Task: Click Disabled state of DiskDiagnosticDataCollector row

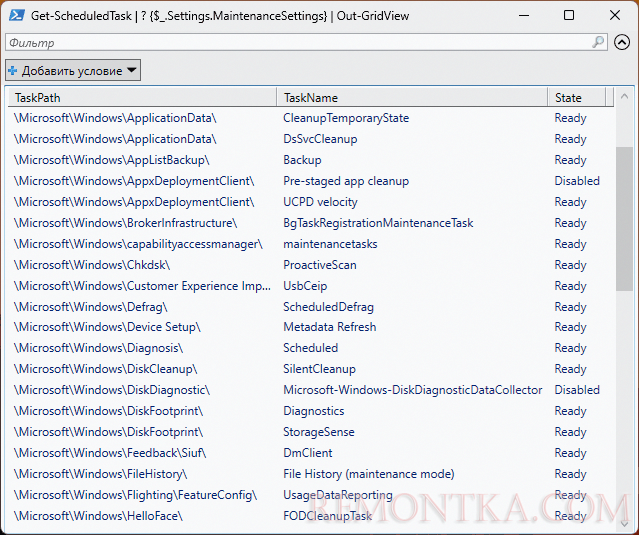Action: 577,390
